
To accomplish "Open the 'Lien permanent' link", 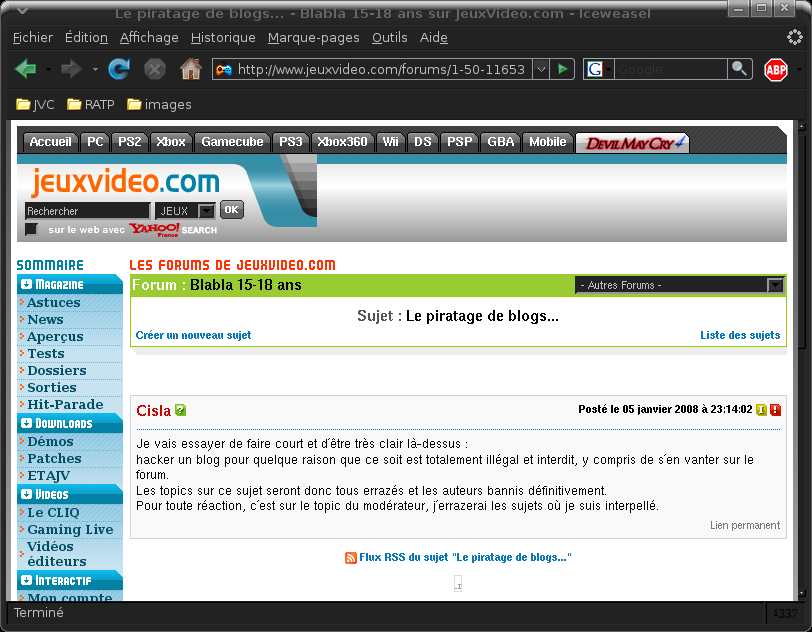I will click(x=745, y=525).
